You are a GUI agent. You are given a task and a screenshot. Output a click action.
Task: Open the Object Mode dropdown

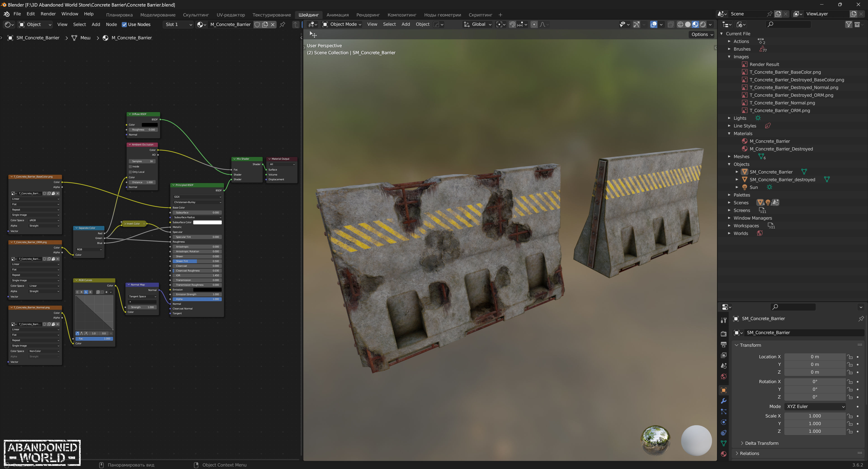click(x=342, y=25)
